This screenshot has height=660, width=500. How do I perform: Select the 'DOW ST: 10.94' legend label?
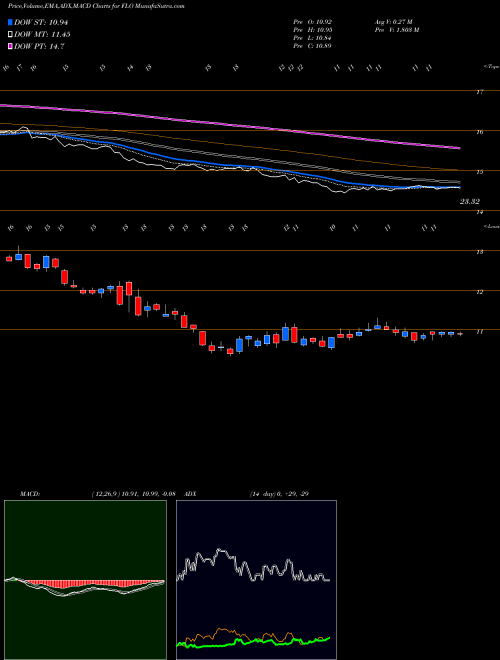pos(41,22)
